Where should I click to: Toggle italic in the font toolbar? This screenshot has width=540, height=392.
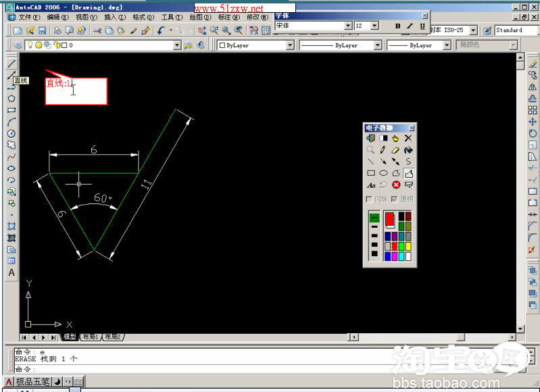coord(410,26)
